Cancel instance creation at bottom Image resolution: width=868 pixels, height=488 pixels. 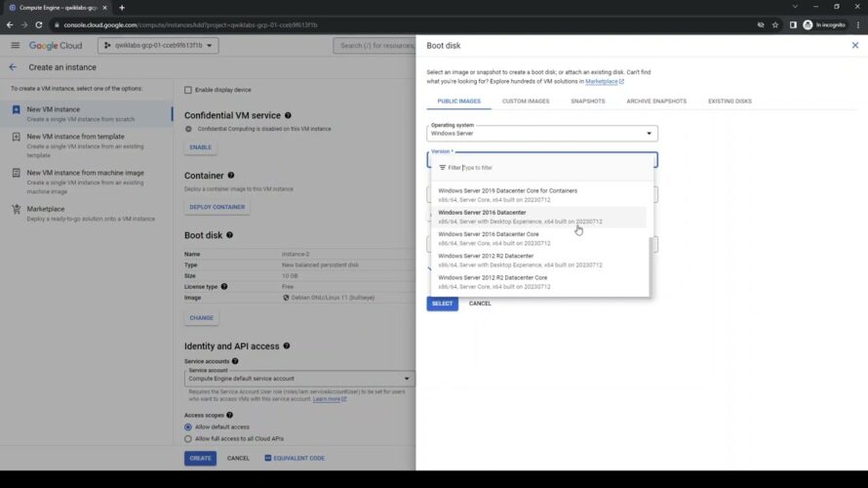click(238, 458)
